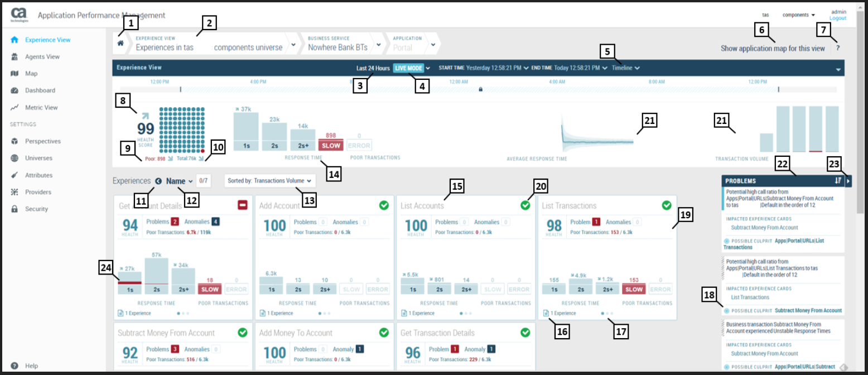Expand the Experience View breadcrumb chevron

pyautogui.click(x=293, y=44)
